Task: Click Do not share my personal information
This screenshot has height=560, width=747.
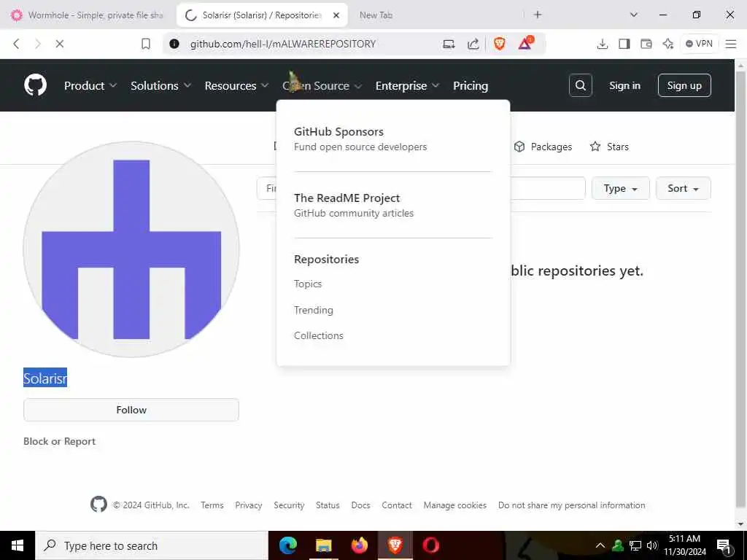Action: coord(572,505)
